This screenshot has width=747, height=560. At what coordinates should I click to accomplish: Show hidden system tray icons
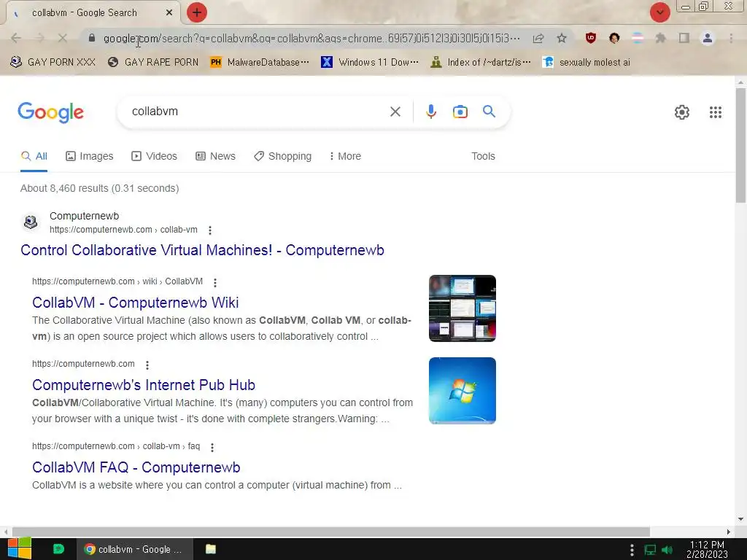632,550
